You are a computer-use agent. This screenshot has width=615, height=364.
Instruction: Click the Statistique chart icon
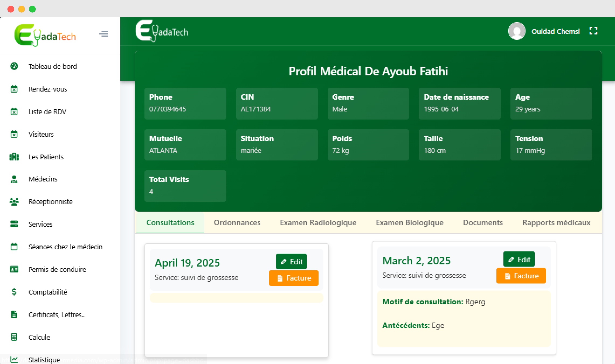(x=14, y=359)
